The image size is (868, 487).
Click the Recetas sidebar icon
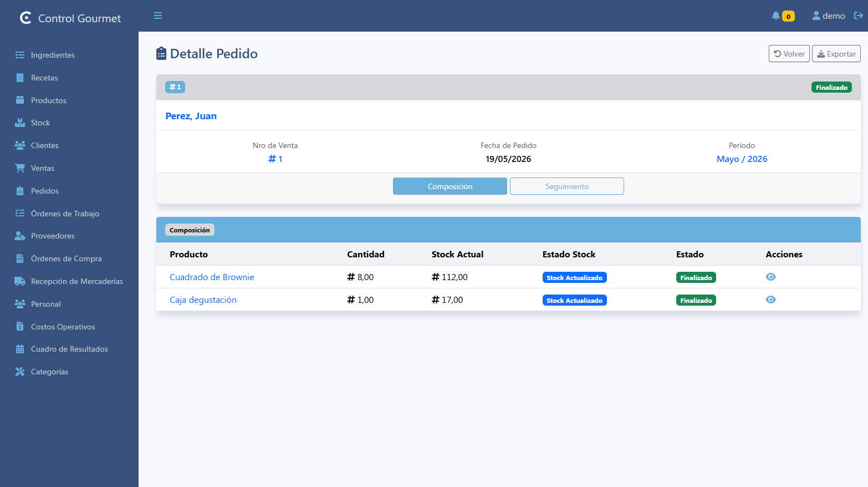20,78
